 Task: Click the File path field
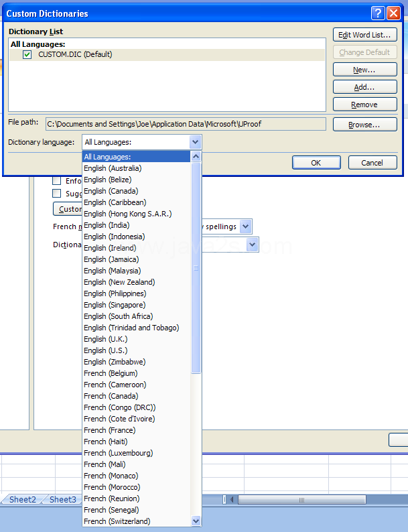pyautogui.click(x=186, y=124)
